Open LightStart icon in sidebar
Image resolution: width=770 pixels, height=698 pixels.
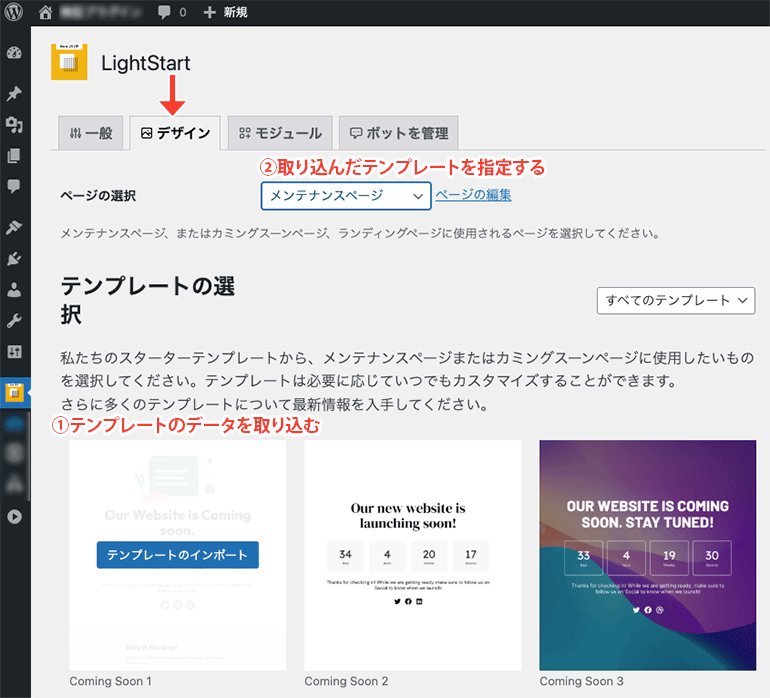[14, 393]
